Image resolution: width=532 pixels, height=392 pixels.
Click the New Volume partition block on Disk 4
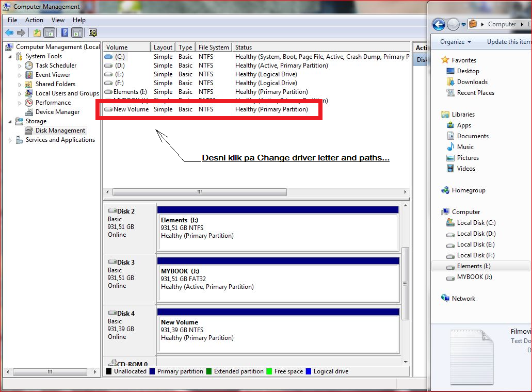pyautogui.click(x=278, y=331)
